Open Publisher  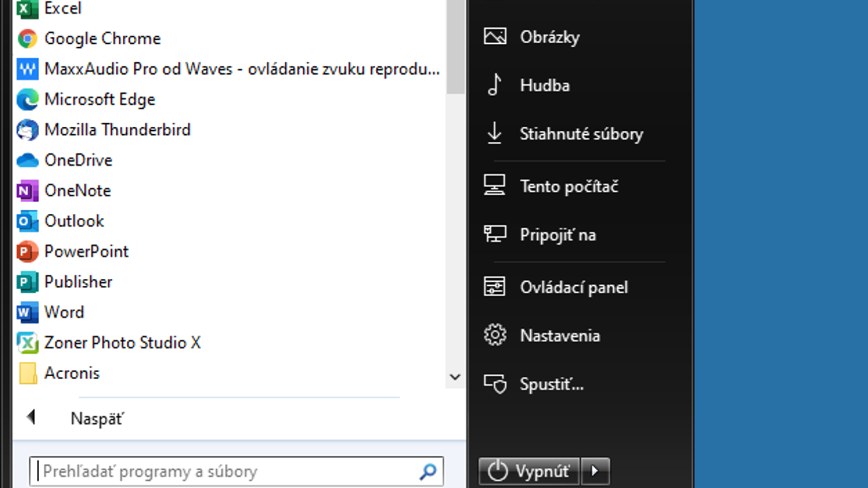tap(78, 282)
